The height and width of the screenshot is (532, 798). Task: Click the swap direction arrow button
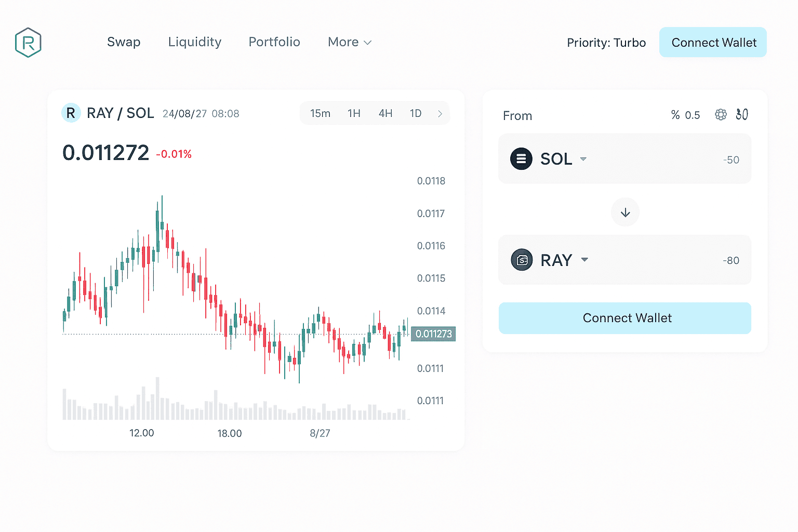(x=625, y=212)
